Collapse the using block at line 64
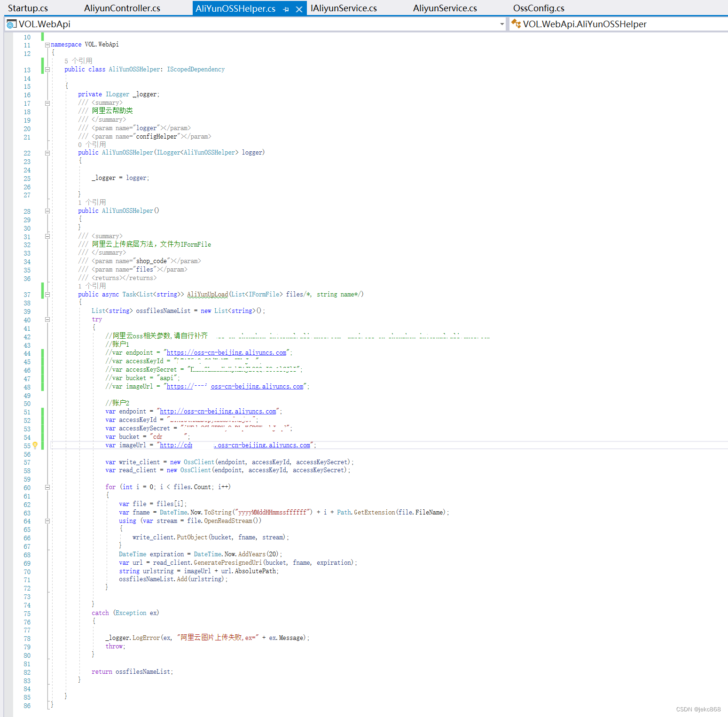The width and height of the screenshot is (728, 717). coord(47,521)
